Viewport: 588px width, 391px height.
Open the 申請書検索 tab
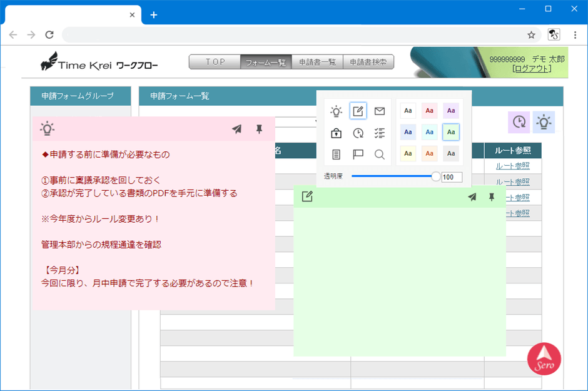click(x=368, y=61)
